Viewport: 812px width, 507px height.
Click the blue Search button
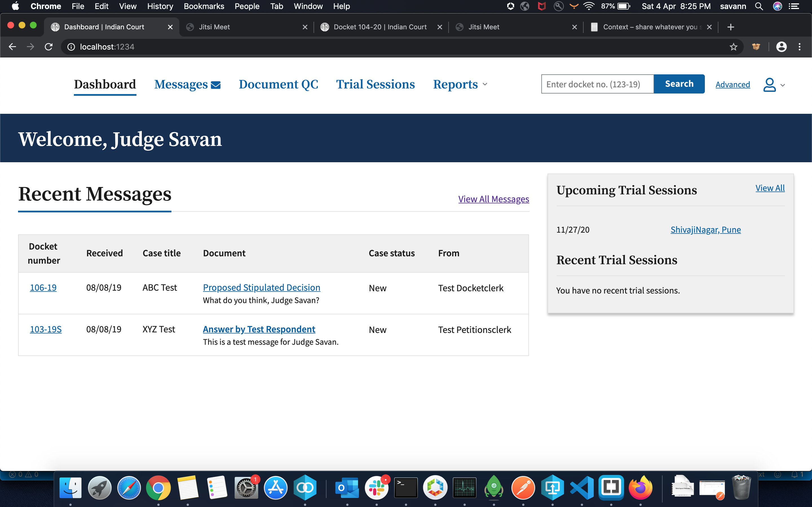click(x=679, y=84)
